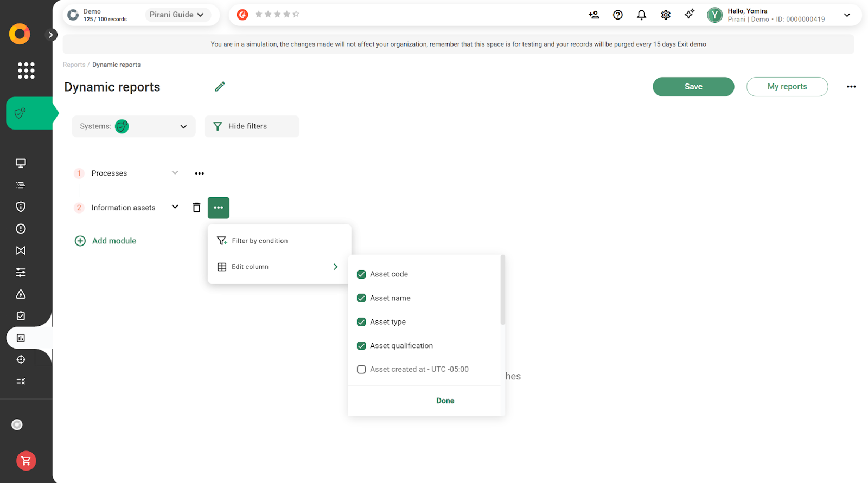
Task: Open the notifications bell
Action: coord(641,15)
